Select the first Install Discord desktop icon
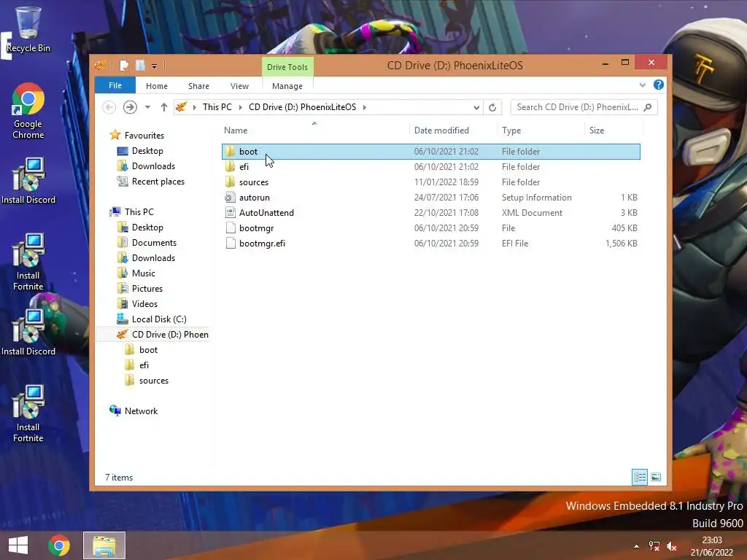The height and width of the screenshot is (560, 747). click(28, 181)
